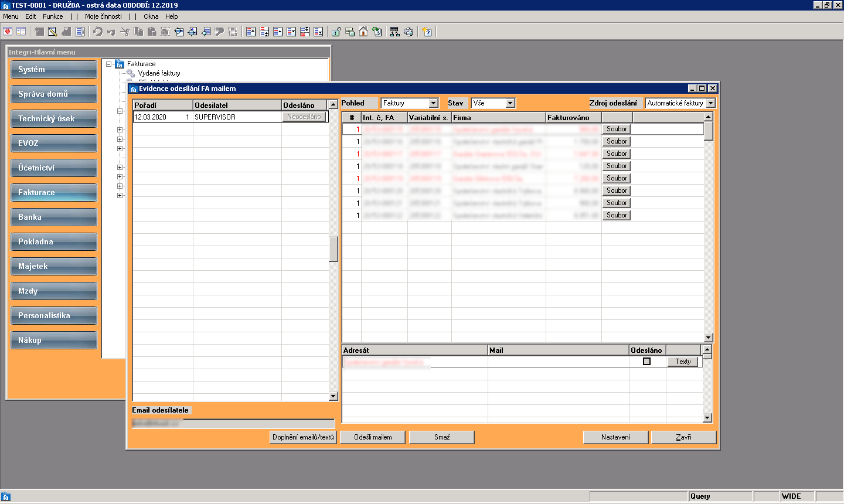This screenshot has height=504, width=844.
Task: Click the Email odesílatele input field
Action: point(233,424)
